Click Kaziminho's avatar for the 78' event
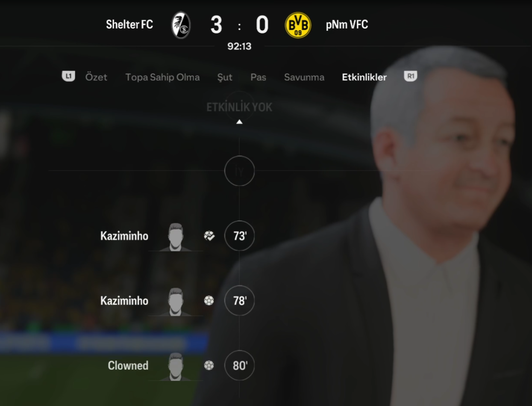 coord(176,302)
